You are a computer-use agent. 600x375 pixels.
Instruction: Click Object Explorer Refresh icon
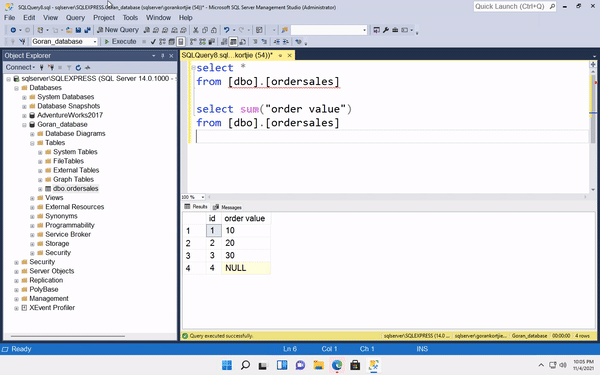tap(78, 67)
